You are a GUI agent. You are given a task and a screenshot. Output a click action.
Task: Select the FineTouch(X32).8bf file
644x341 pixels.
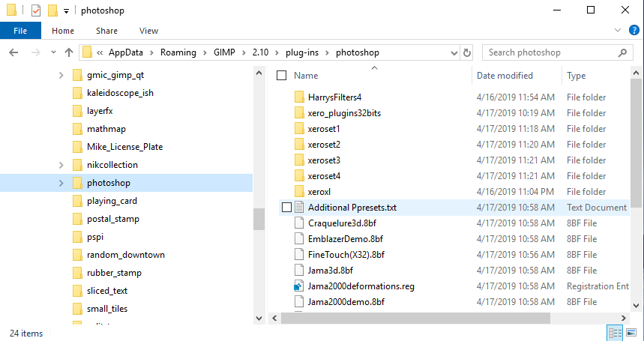(x=346, y=254)
